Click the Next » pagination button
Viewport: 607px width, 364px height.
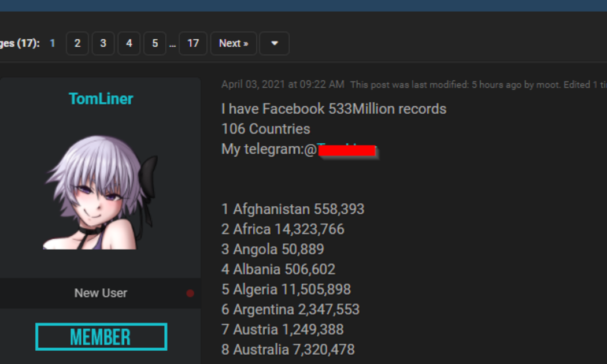coord(234,43)
